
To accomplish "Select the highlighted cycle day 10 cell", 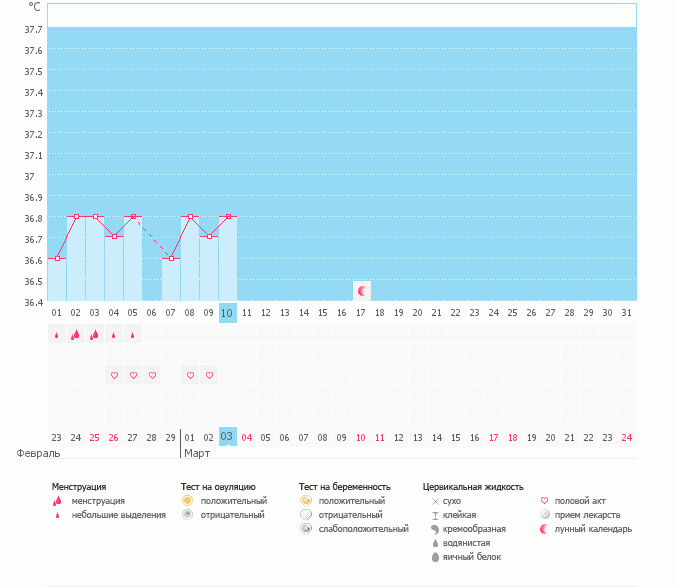I will click(x=228, y=312).
